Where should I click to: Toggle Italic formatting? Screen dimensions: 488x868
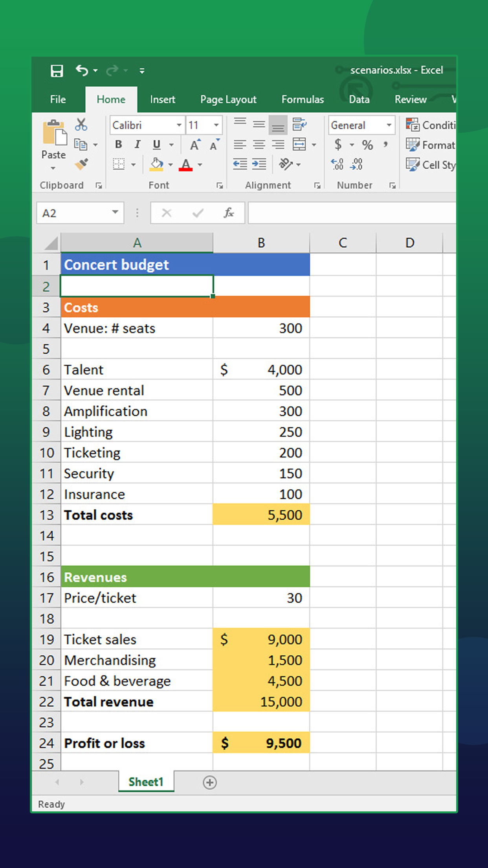click(137, 145)
